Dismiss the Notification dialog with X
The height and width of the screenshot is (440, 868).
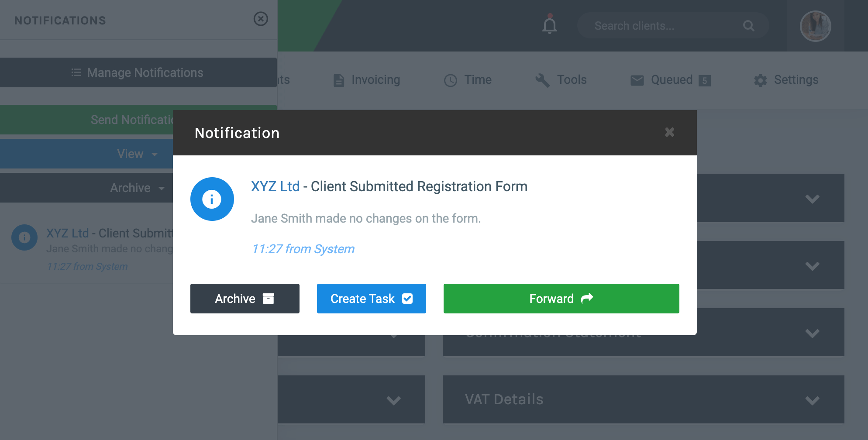(669, 132)
